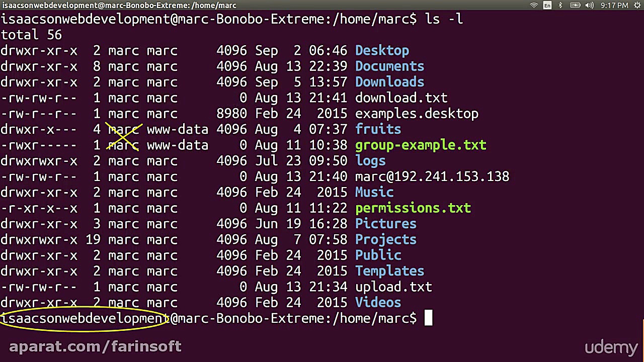Click the terminal cursor at the prompt
644x362 pixels.
[428, 318]
